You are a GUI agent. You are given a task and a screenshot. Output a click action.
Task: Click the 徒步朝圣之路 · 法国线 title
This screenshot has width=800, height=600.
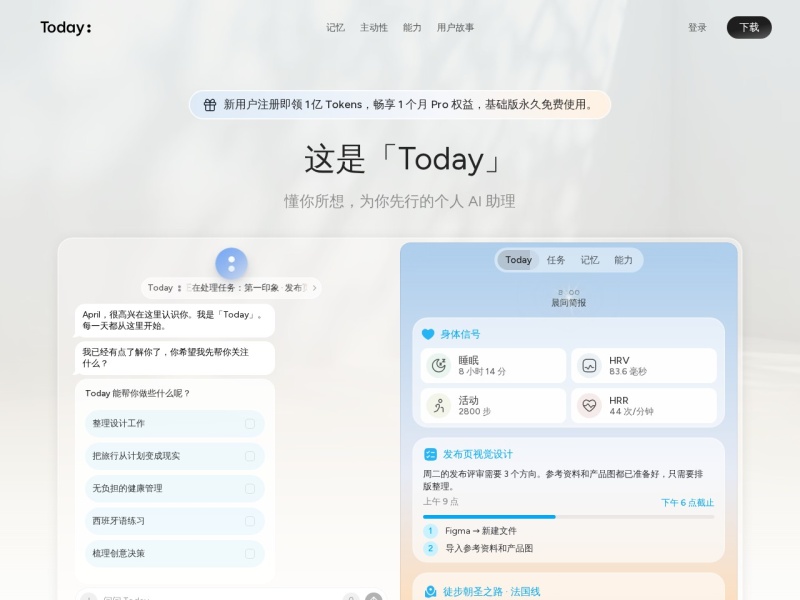[491, 592]
